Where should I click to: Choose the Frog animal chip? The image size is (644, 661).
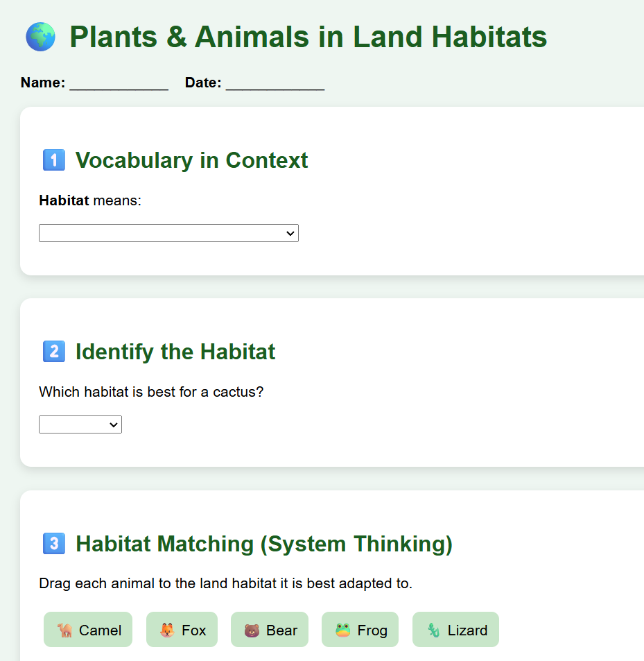click(x=360, y=630)
